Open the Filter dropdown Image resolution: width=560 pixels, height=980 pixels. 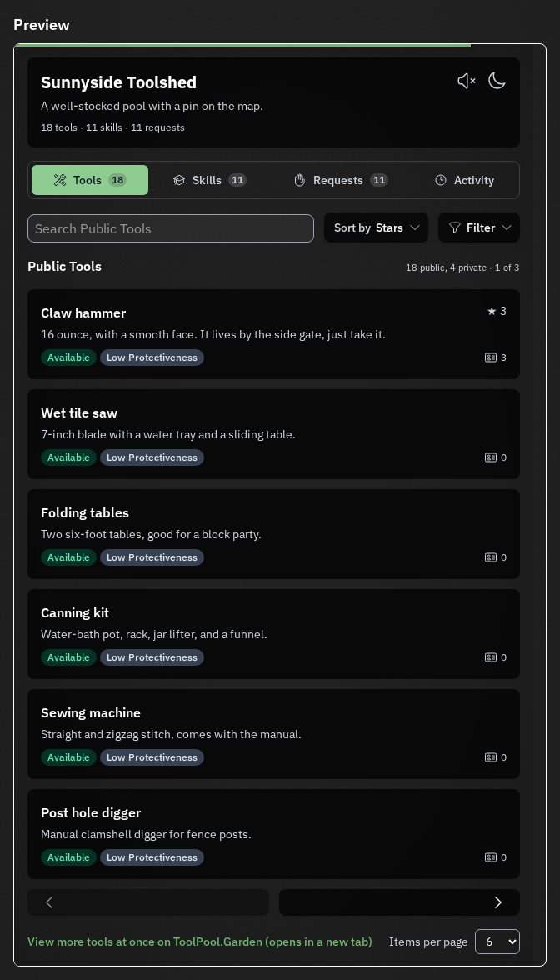click(478, 227)
